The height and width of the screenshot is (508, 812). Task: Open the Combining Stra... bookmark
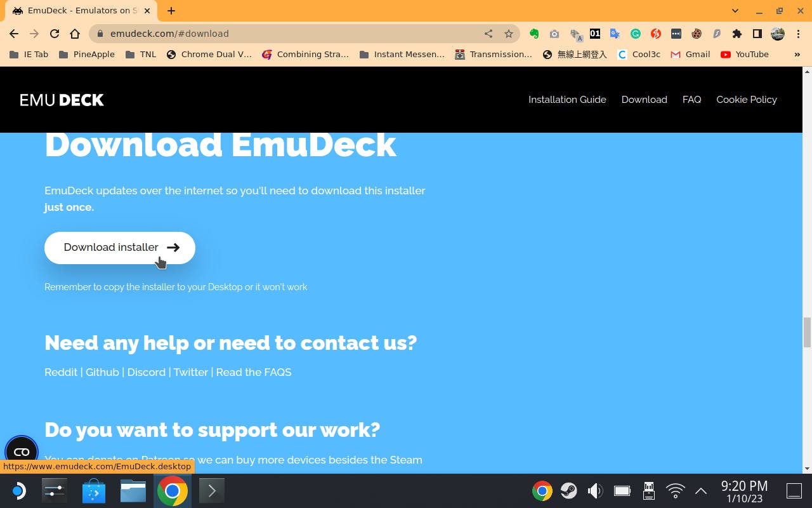305,55
